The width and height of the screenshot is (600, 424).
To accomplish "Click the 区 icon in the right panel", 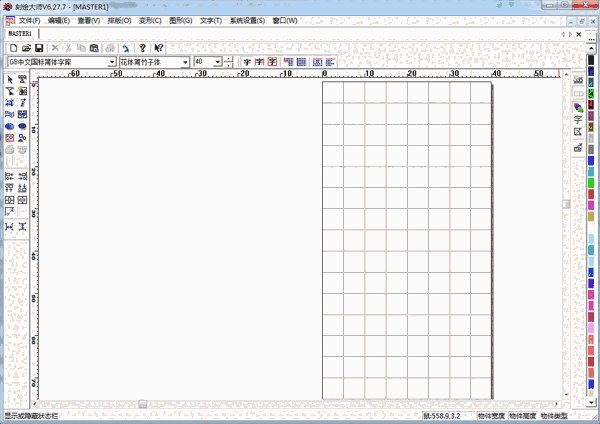I will [578, 132].
